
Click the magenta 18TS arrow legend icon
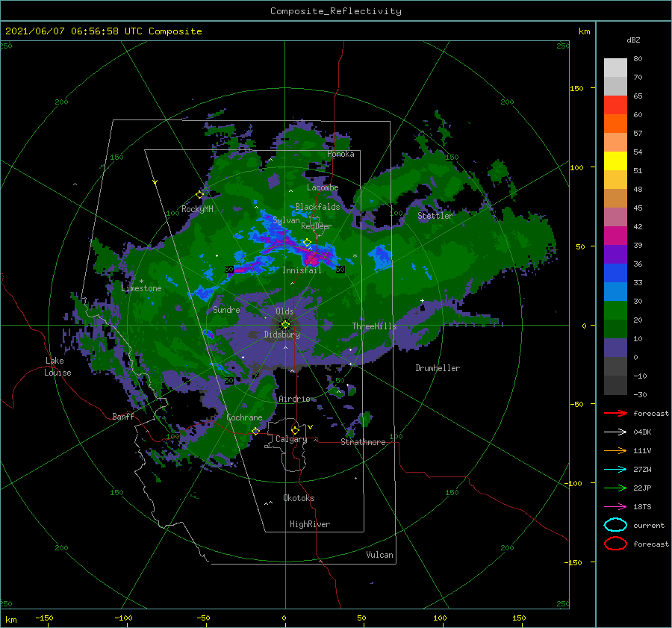[615, 507]
